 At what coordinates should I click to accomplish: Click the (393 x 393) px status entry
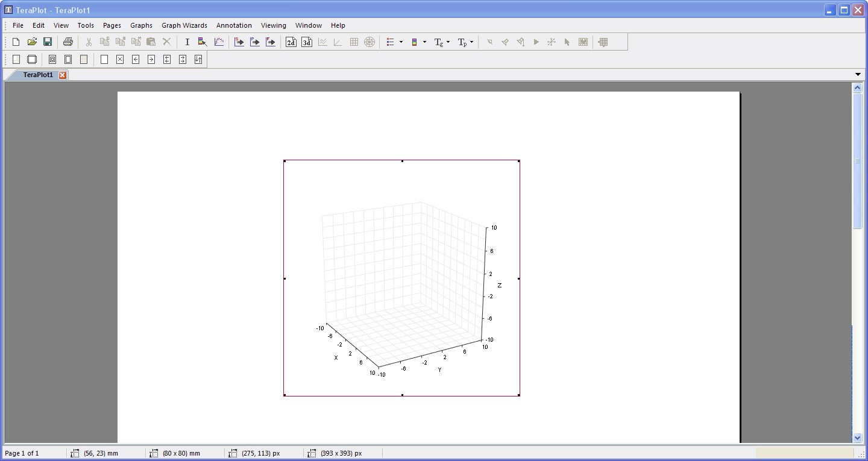pos(341,453)
